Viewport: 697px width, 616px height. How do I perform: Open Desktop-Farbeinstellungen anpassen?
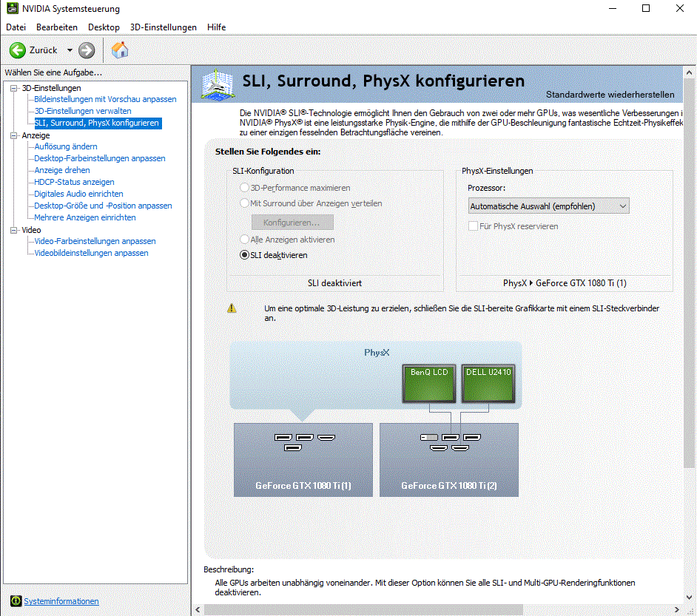pos(100,158)
